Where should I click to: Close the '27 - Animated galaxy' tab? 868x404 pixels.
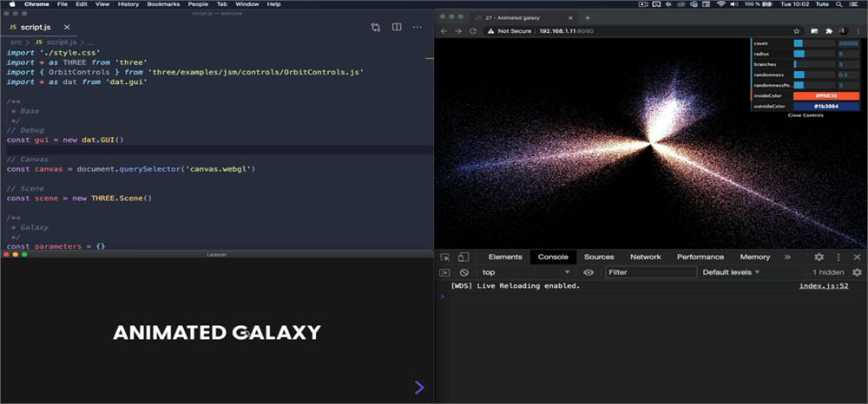pyautogui.click(x=572, y=17)
